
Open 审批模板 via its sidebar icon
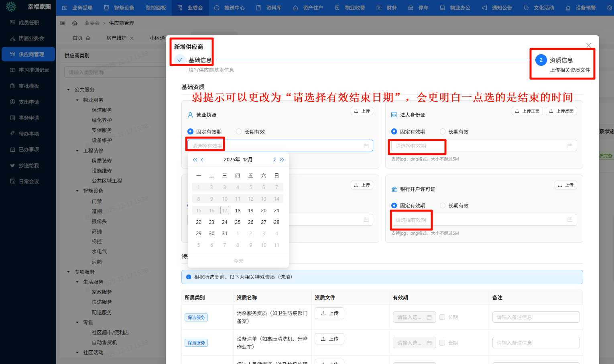(12, 86)
